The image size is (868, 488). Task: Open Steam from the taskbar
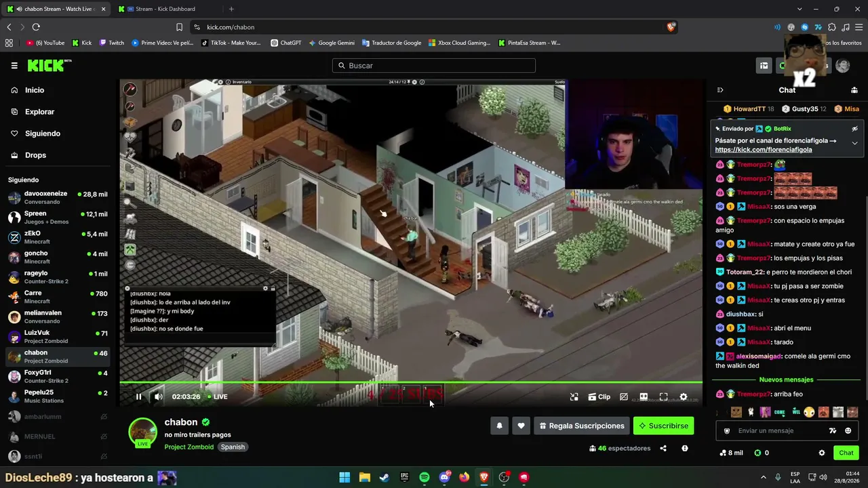coord(384,477)
